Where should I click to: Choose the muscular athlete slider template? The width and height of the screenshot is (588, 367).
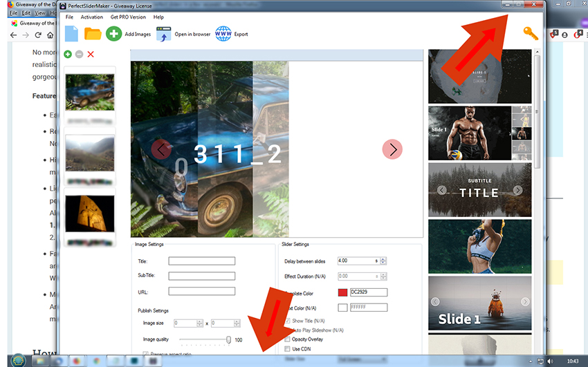tap(479, 133)
